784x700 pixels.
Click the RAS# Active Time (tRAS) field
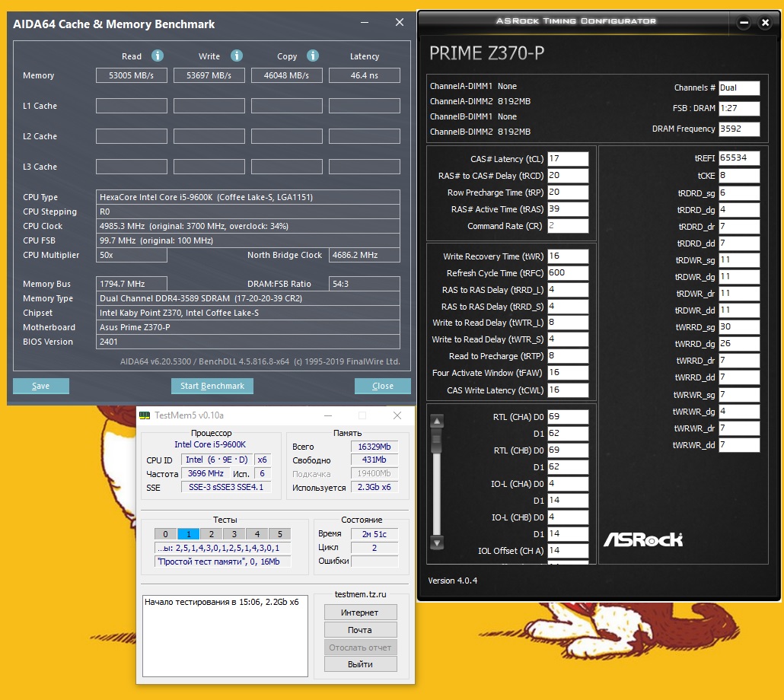pyautogui.click(x=568, y=208)
